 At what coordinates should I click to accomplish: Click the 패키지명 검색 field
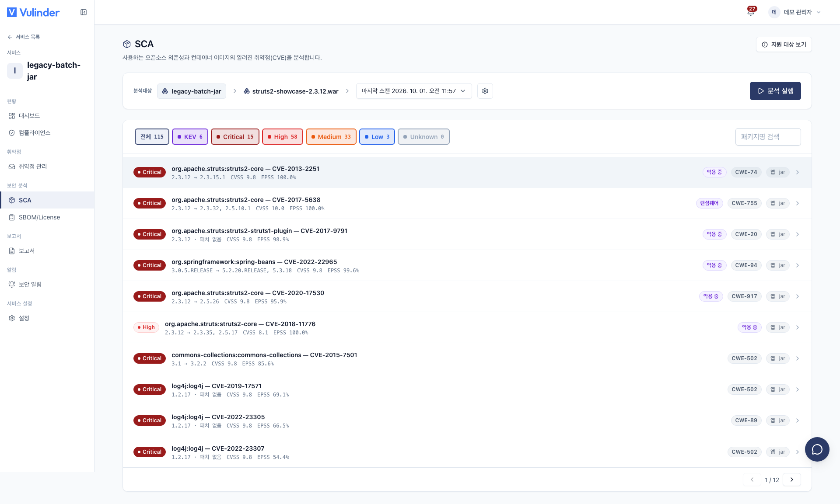coord(768,137)
